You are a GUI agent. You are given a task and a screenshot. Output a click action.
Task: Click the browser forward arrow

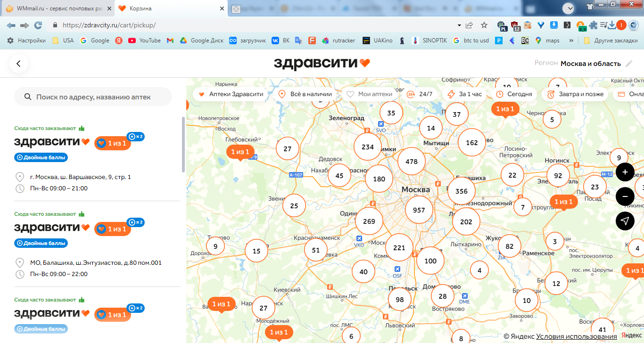point(25,25)
